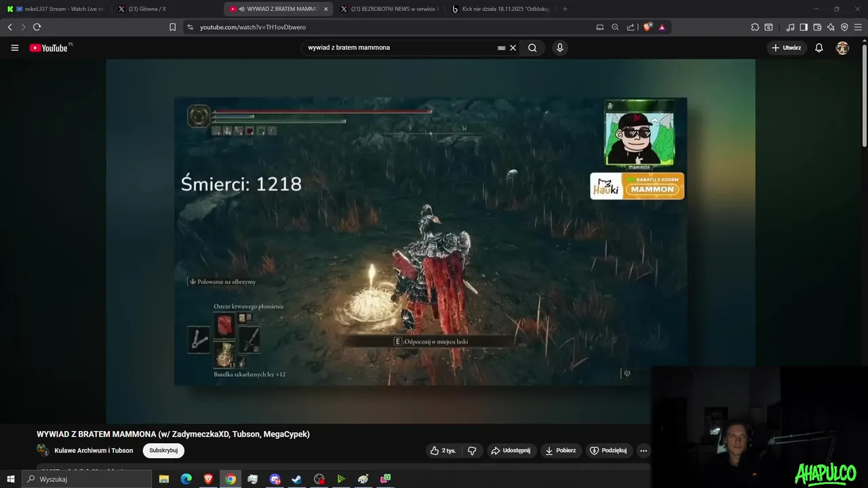The image size is (868, 488).
Task: Click the Pobierz download button
Action: 561,450
